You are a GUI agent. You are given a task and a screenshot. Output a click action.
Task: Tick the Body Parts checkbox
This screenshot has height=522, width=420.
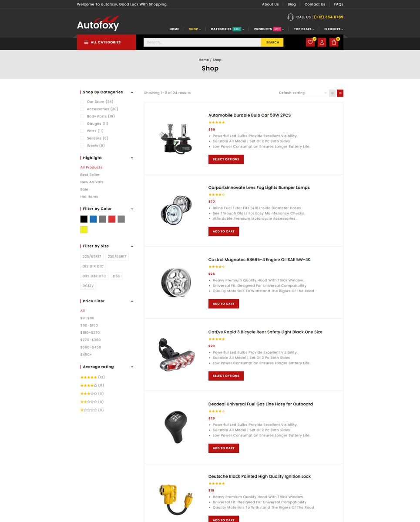pos(82,116)
